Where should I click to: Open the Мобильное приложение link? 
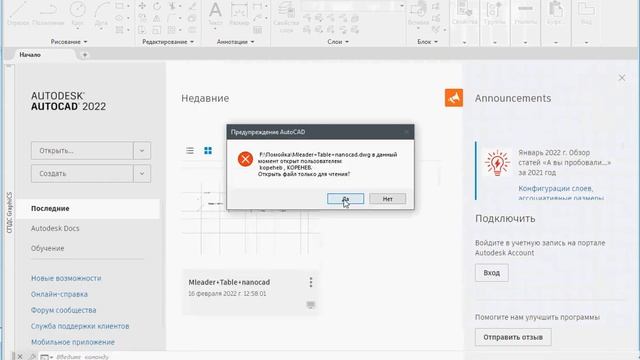coord(73,342)
